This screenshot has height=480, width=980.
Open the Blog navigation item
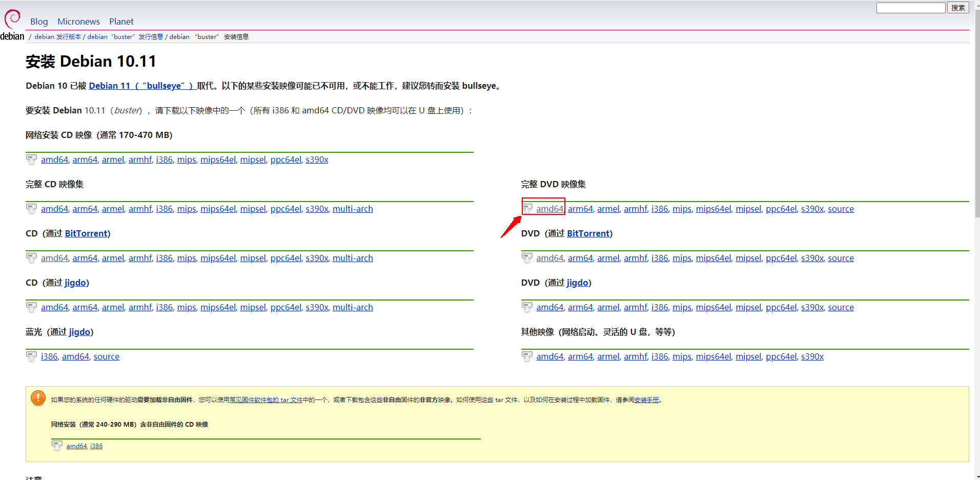[39, 22]
